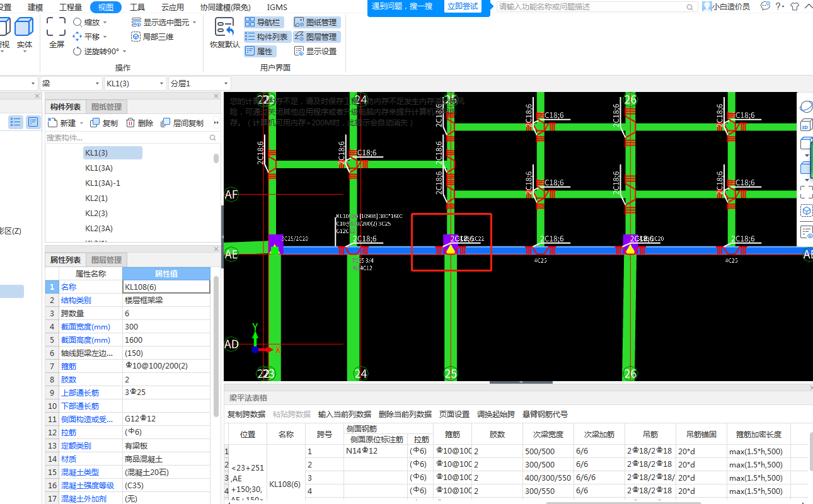Open the 协同建模(限免) ribbon tab
This screenshot has width=813, height=504.
point(225,8)
